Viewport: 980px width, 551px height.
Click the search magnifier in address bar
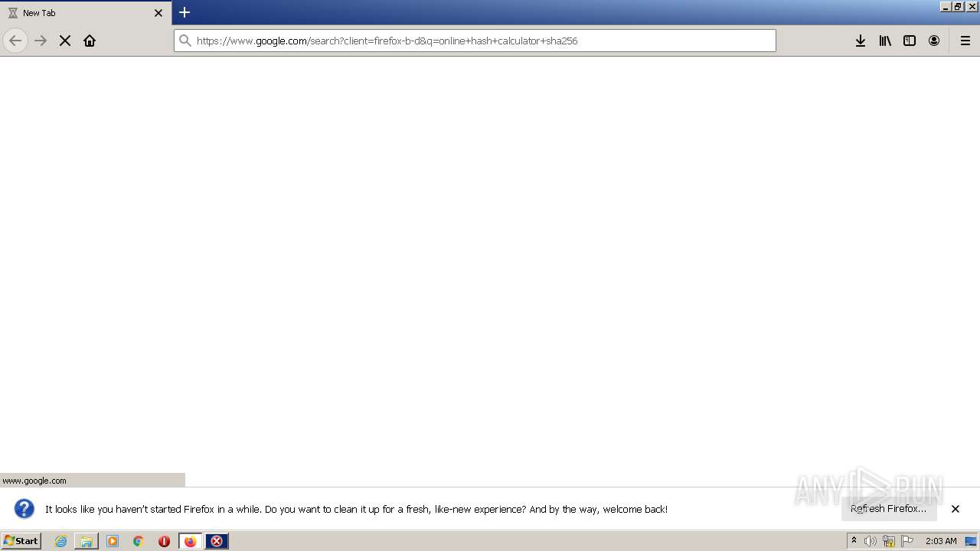point(185,41)
